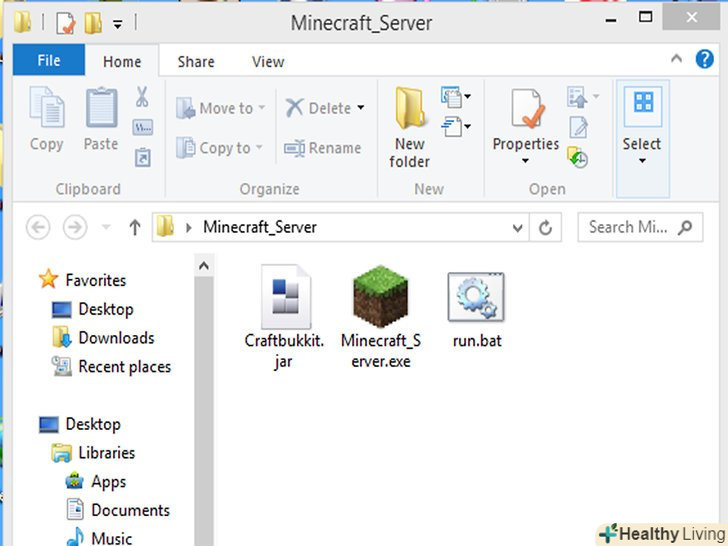
Task: Click the Select grid icon
Action: coord(643,104)
